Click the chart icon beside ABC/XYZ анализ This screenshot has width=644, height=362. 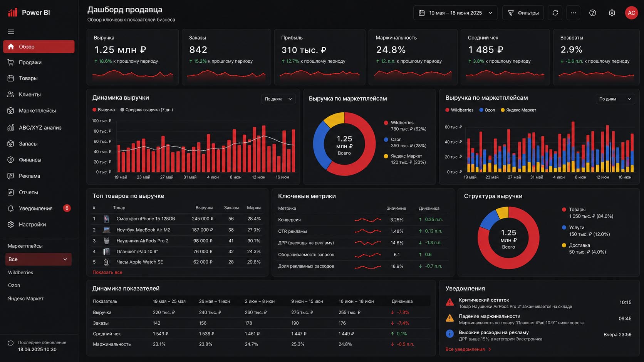point(11,127)
